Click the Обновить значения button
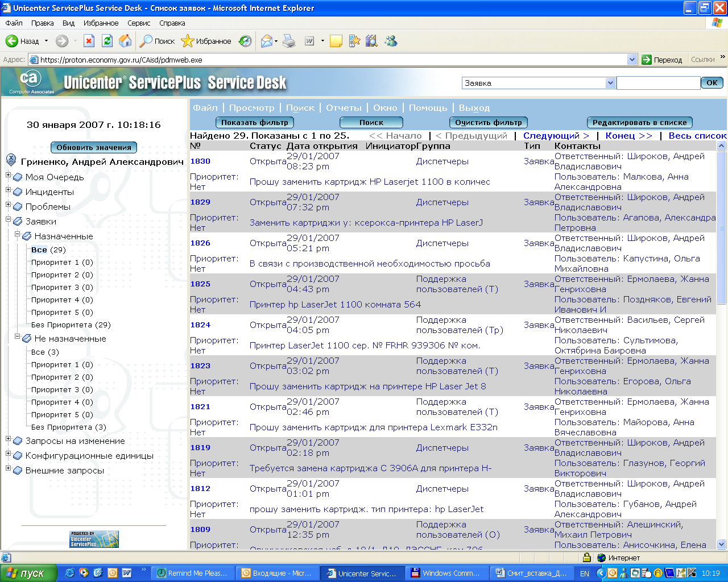 94,147
